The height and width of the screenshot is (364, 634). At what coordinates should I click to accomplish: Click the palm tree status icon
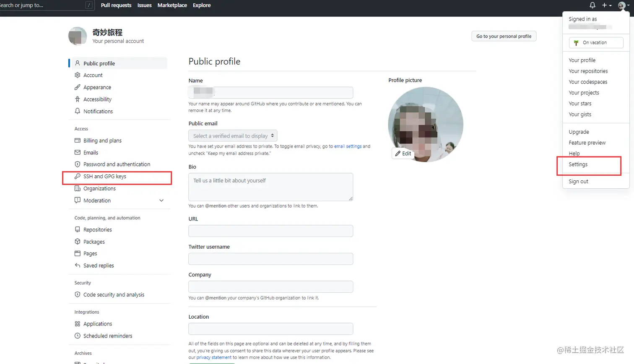[576, 43]
